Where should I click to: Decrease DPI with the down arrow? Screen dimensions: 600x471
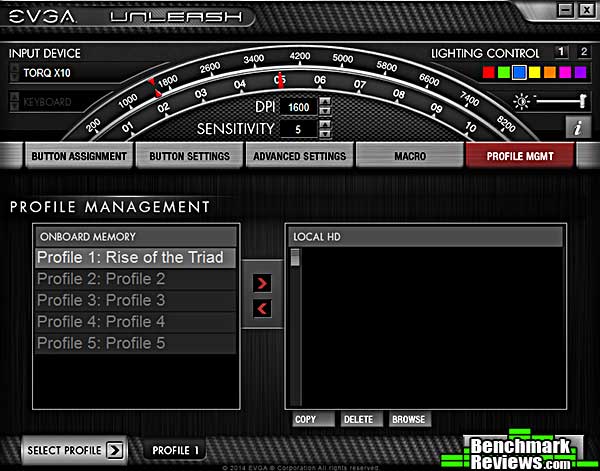[x=324, y=111]
